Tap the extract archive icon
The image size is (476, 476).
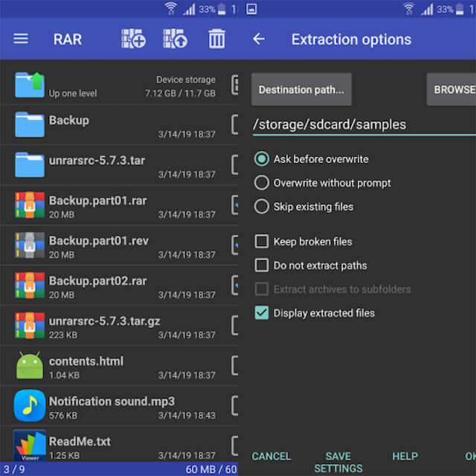176,39
